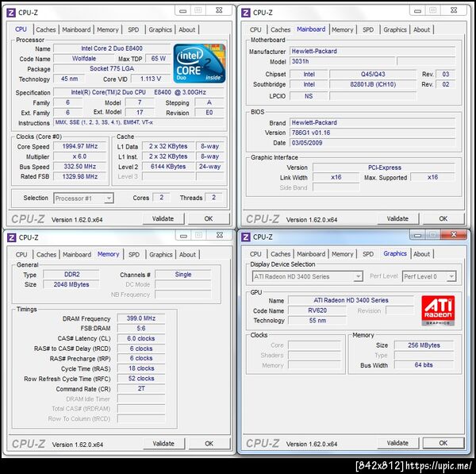
Task: Close the Graphics tab CPU-Z window
Action: (454, 234)
